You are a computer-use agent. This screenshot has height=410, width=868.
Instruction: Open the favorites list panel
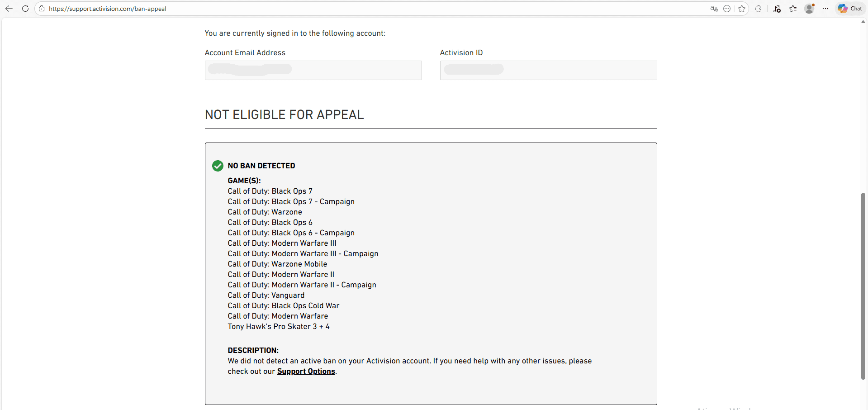coord(793,9)
